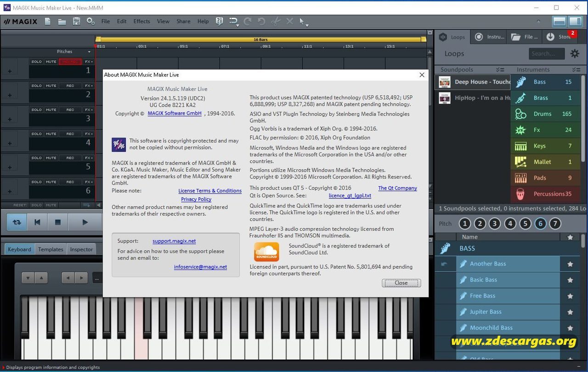The width and height of the screenshot is (588, 372).
Task: Open the File menu
Action: [106, 21]
